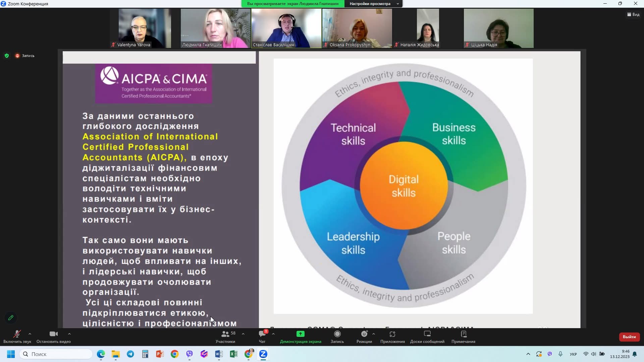Select Станіслав Василішин video thumbnail
Screen dimensions: 644x362
pos(286,28)
